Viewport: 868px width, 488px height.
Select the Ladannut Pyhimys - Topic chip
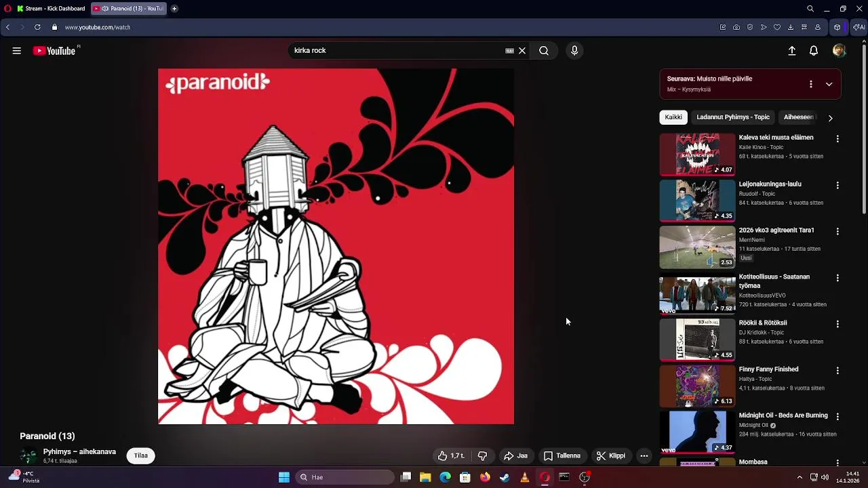pyautogui.click(x=733, y=117)
